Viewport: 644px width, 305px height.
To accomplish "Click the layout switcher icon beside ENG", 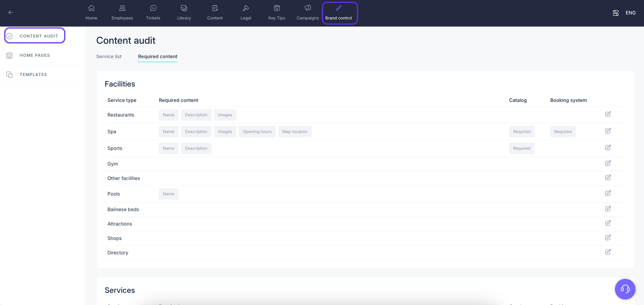I will (x=615, y=13).
